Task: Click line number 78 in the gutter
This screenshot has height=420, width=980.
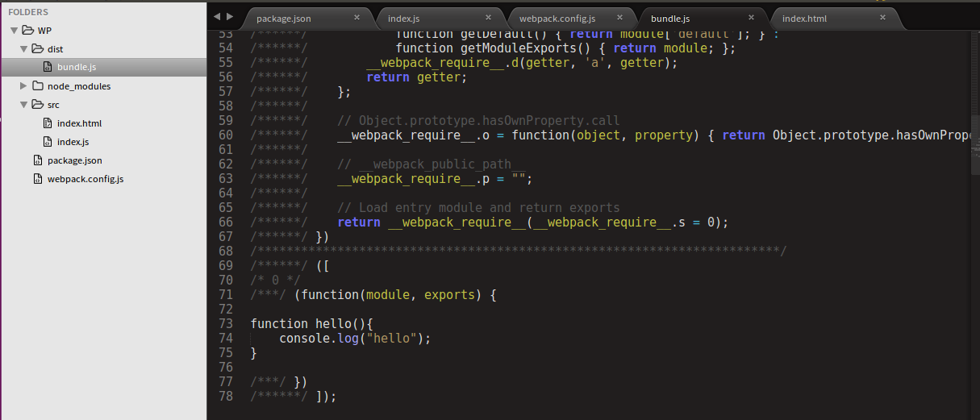Action: 225,396
